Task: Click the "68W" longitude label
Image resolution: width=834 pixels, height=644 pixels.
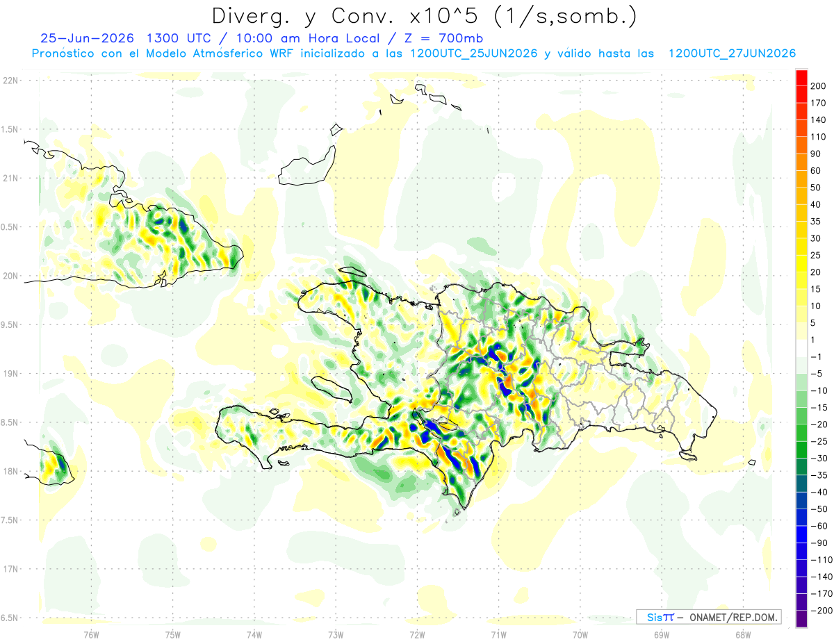Action: pyautogui.click(x=743, y=635)
